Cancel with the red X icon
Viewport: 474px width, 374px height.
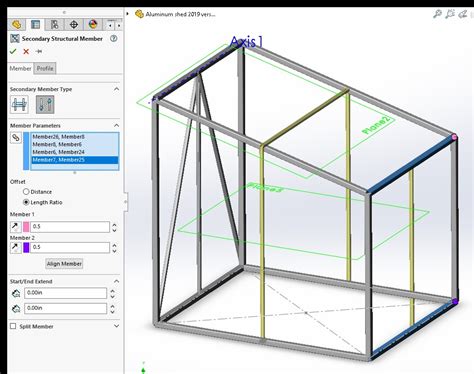(26, 51)
